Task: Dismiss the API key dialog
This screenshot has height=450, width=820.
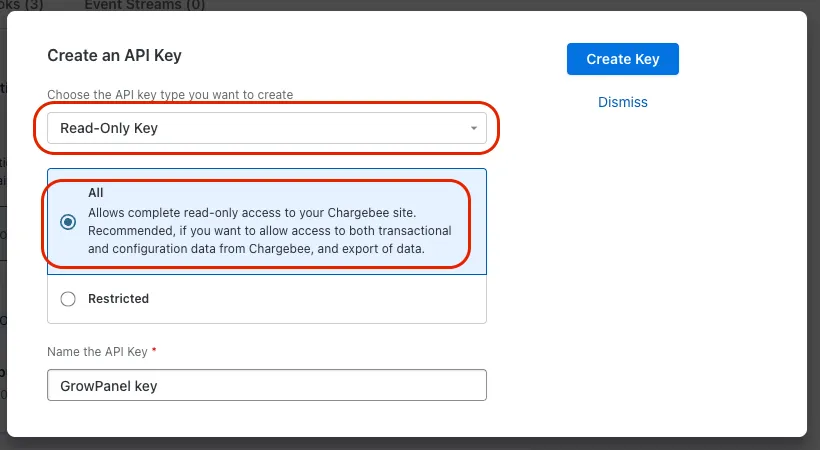Action: pyautogui.click(x=622, y=102)
